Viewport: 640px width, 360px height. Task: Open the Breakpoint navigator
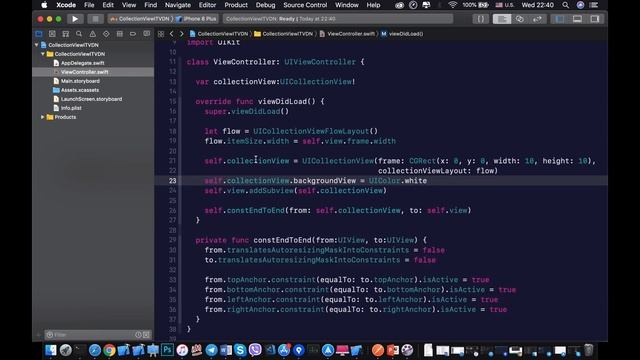pos(133,34)
